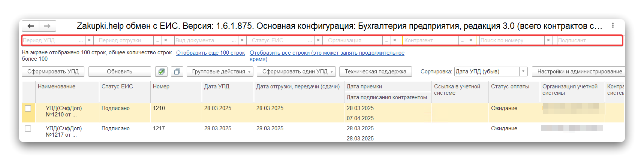
Task: Click the Статус ЕИС column header
Action: point(125,92)
